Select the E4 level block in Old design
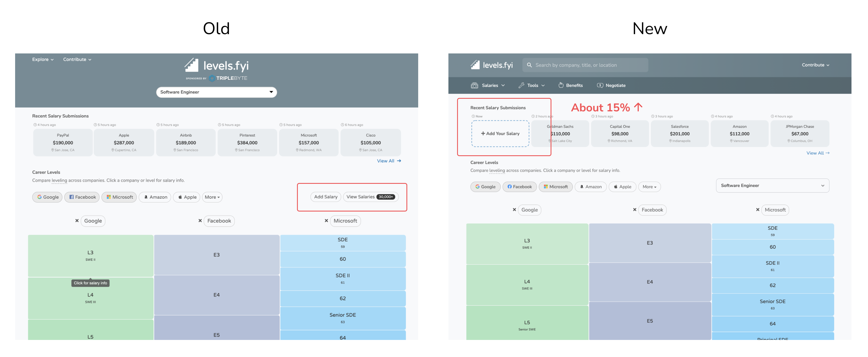Viewport: 868px width, 357px height. click(217, 295)
